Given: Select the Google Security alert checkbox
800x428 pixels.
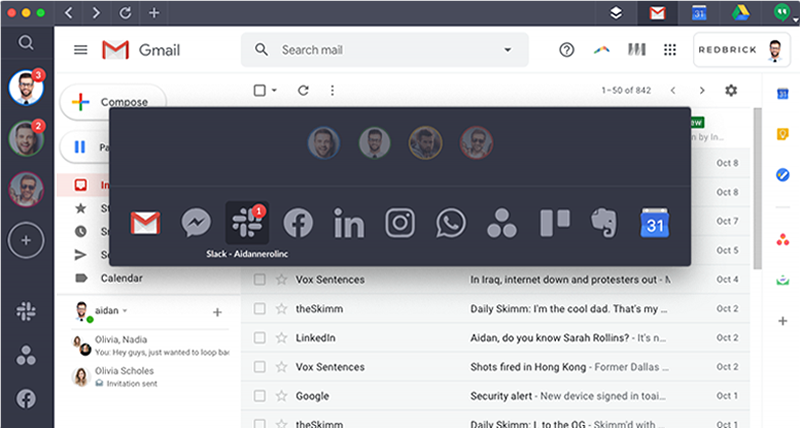Looking at the screenshot, I should click(260, 396).
